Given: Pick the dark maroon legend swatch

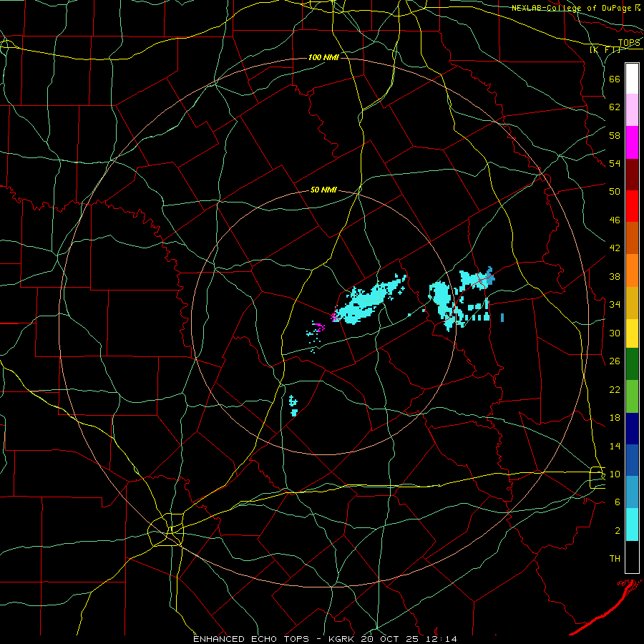Looking at the screenshot, I should [632, 175].
